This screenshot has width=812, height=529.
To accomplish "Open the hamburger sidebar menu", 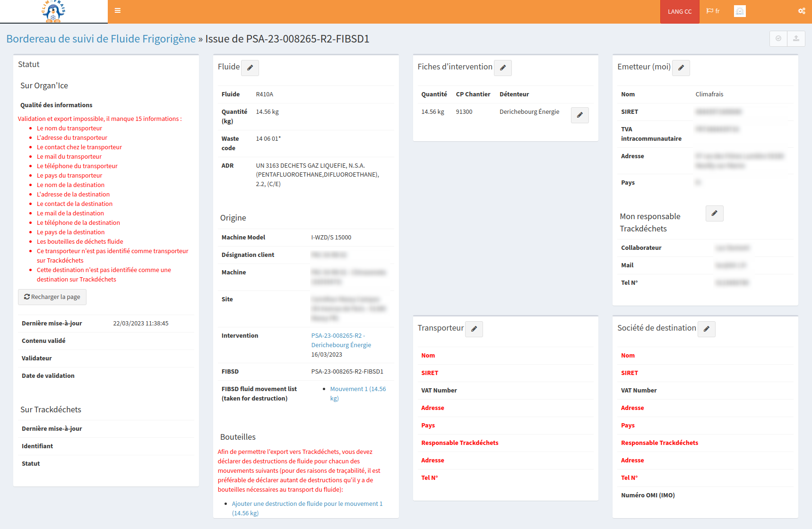I will (x=118, y=11).
